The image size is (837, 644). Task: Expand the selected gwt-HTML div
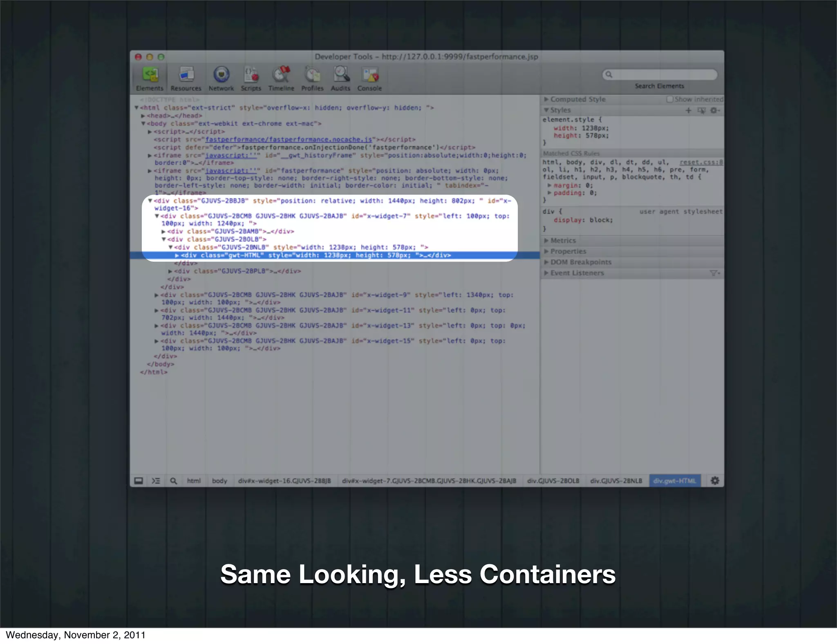[x=177, y=255]
